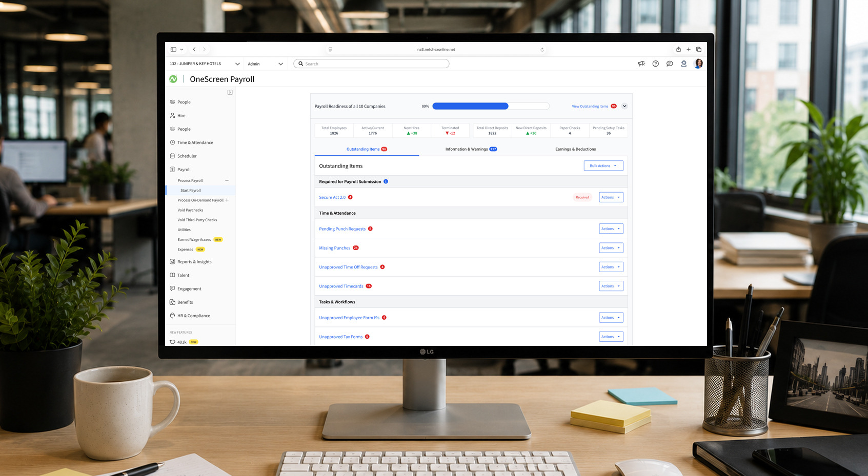The width and height of the screenshot is (868, 476).
Task: Open the user profile avatar
Action: [x=698, y=64]
